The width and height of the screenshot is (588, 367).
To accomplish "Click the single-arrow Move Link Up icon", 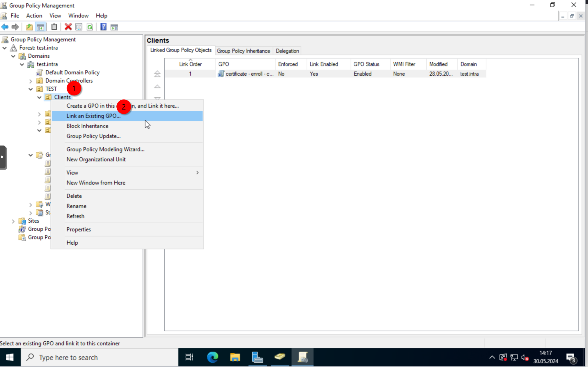I will tap(157, 86).
